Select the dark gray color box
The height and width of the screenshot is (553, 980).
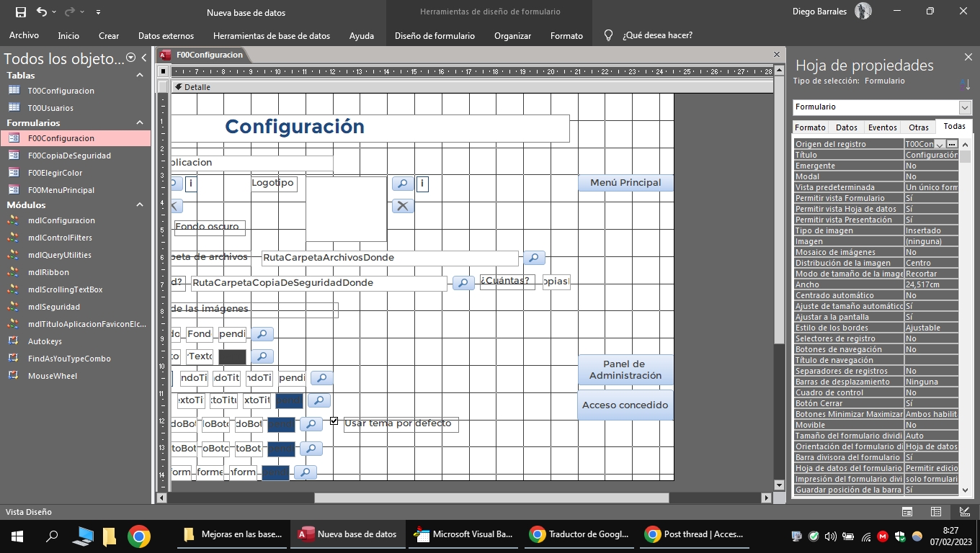[232, 357]
